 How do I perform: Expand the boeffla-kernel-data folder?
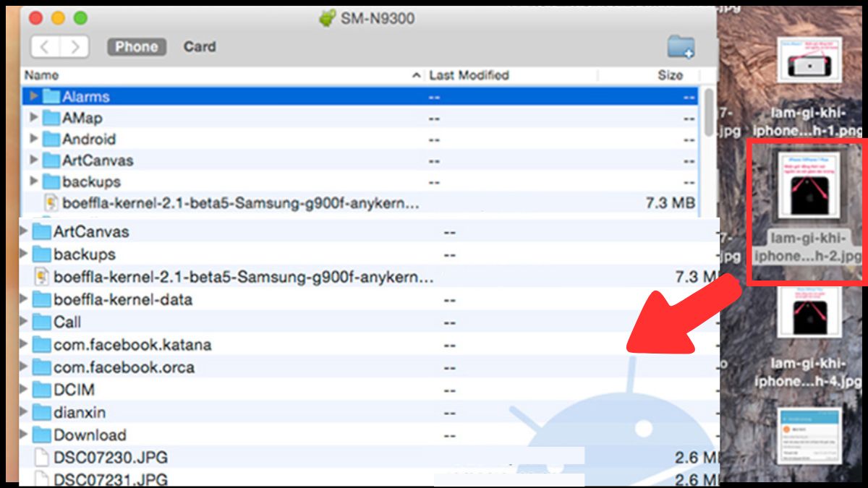[25, 299]
